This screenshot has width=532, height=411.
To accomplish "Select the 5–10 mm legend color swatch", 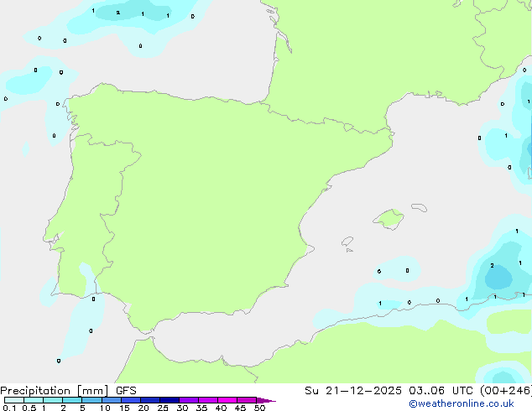I will 91,400.
